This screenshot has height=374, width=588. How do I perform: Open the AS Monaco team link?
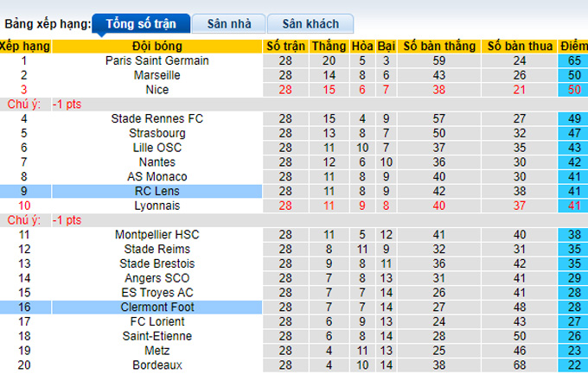(x=157, y=176)
